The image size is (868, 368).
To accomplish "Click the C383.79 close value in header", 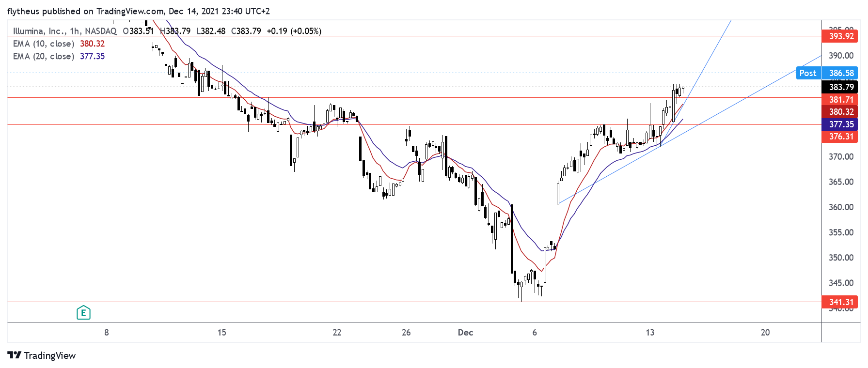I will point(246,31).
